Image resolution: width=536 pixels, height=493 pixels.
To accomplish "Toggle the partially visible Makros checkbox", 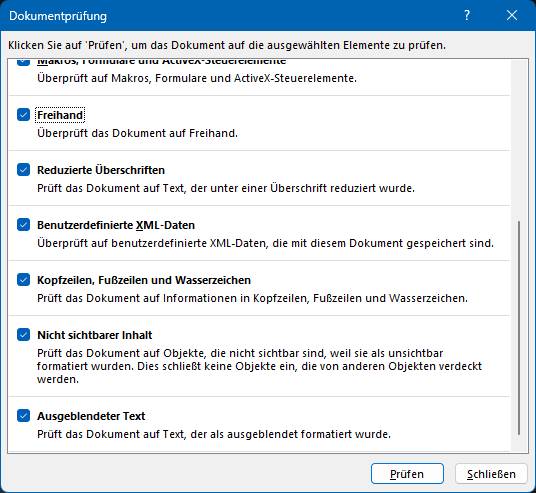I will (x=23, y=62).
